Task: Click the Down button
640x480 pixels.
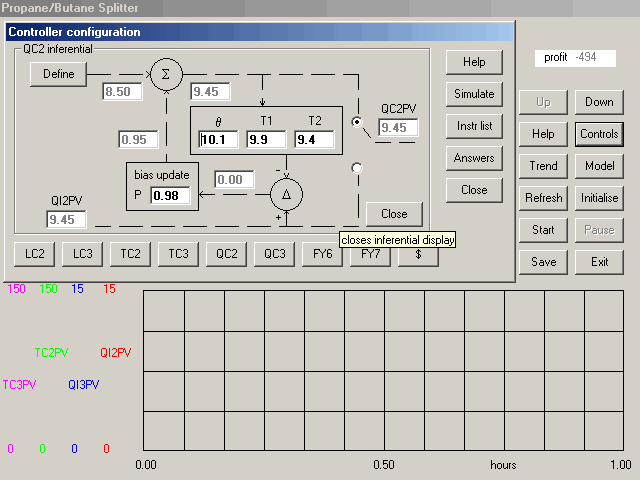Action: tap(600, 102)
